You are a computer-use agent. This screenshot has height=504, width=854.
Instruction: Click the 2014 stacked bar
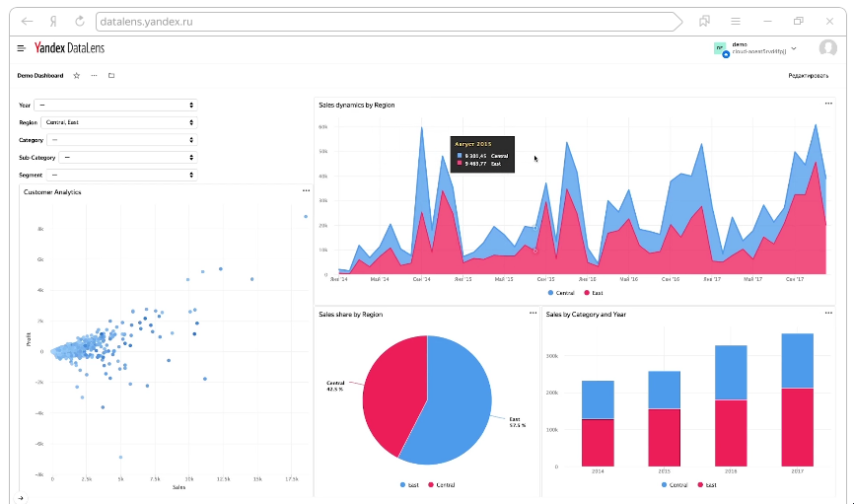(598, 423)
